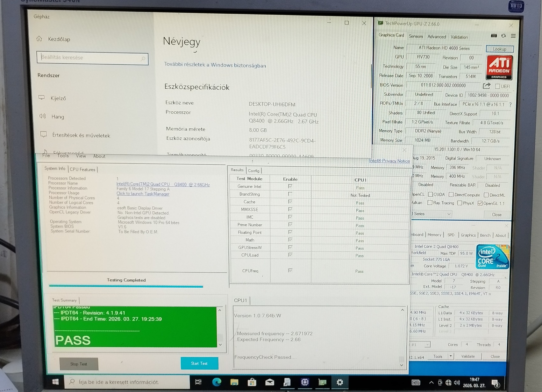The height and width of the screenshot is (392, 542).
Task: Click CPU1 log scroll up arrow
Action: click(x=403, y=310)
